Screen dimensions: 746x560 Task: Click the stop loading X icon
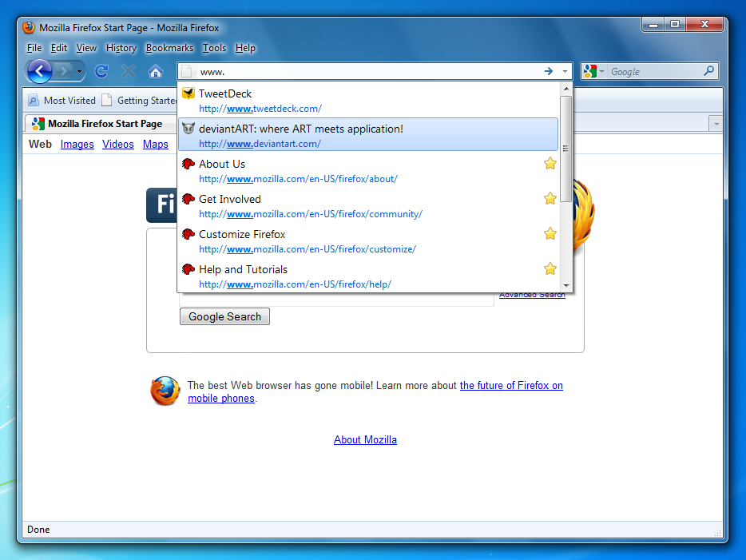click(x=128, y=72)
